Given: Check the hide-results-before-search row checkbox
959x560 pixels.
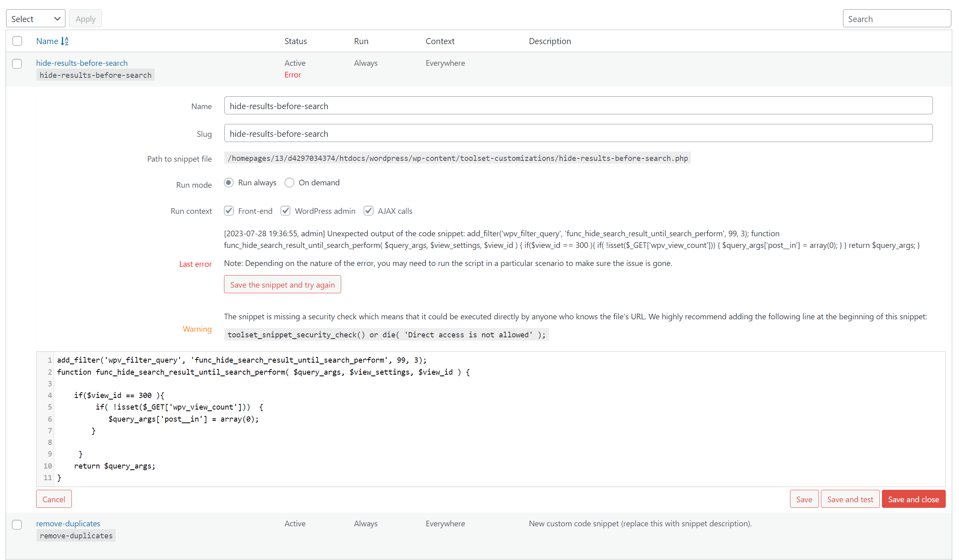Looking at the screenshot, I should pyautogui.click(x=17, y=64).
